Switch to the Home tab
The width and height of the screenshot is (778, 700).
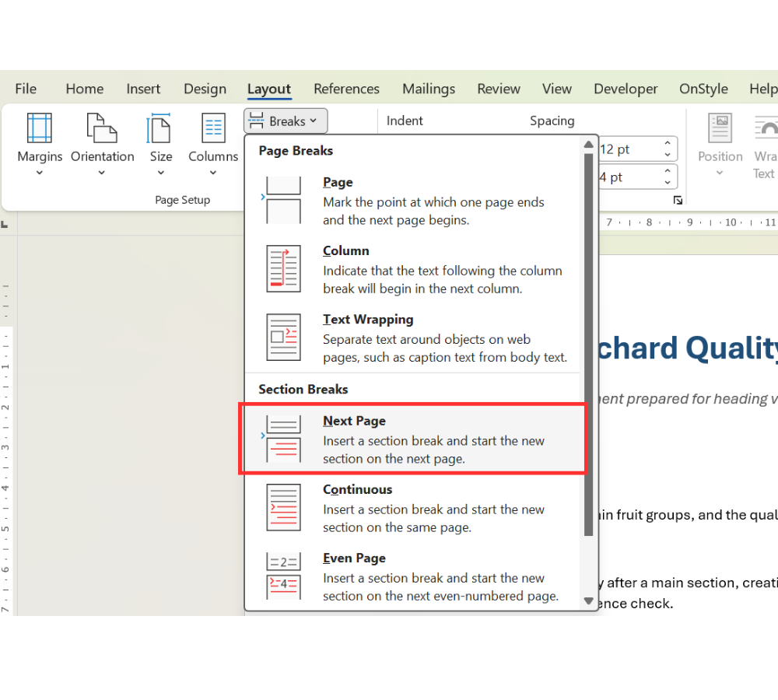(85, 89)
